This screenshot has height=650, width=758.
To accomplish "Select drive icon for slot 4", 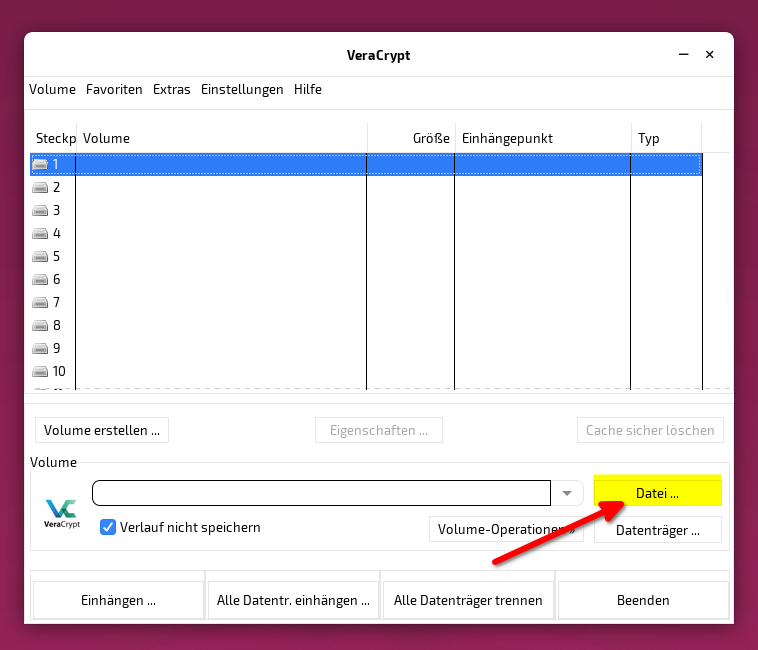I will click(40, 234).
